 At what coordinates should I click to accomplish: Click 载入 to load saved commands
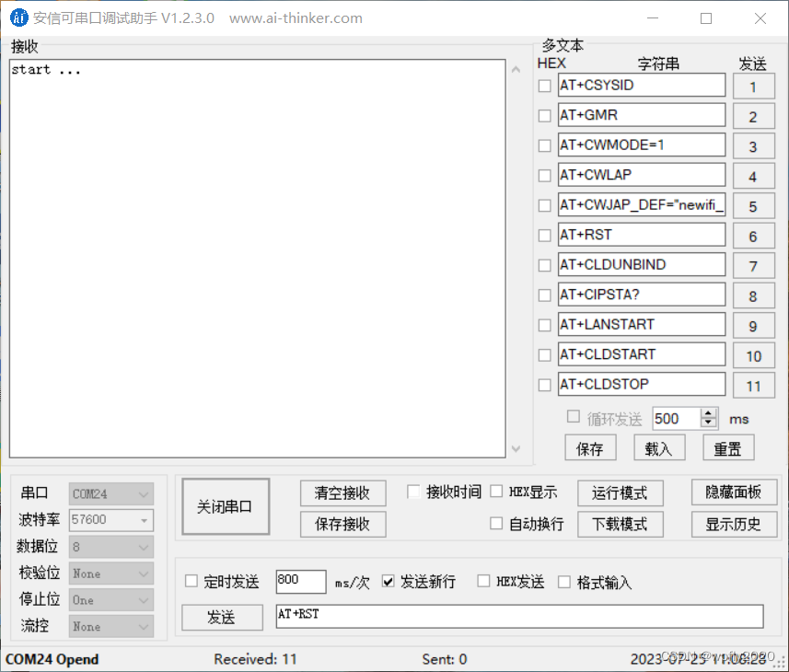point(659,447)
